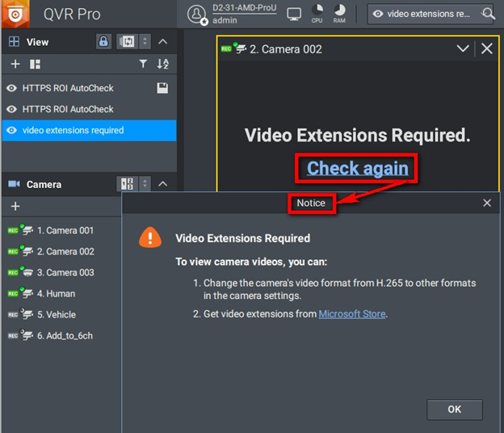Open the Microsoft Store link
Image resolution: width=504 pixels, height=433 pixels.
click(x=352, y=313)
